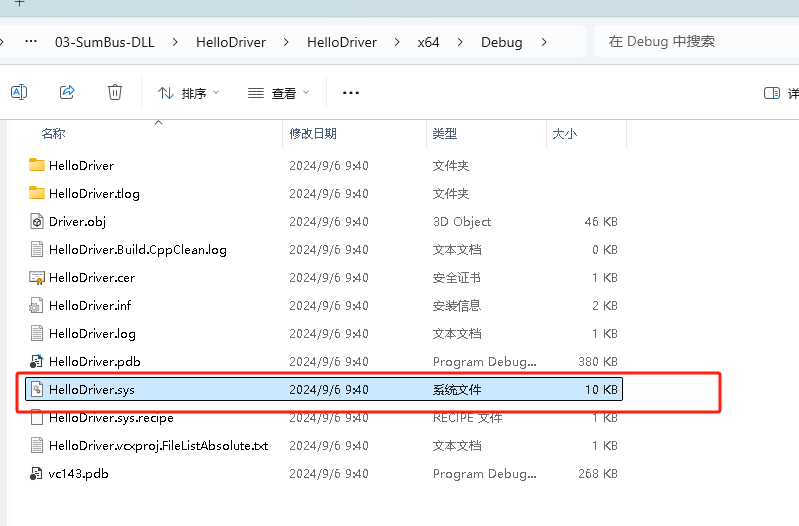This screenshot has height=526, width=799.
Task: Click the 3D Object type cell
Action: (x=462, y=222)
